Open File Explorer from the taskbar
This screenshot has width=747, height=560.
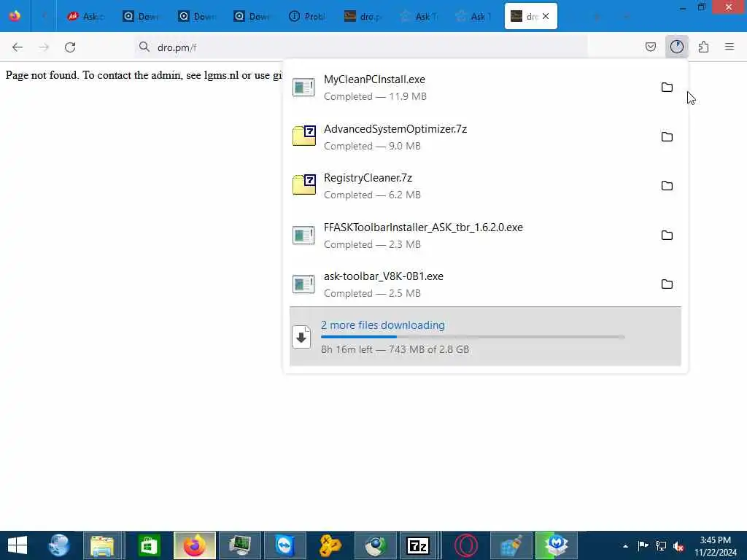[x=102, y=545]
